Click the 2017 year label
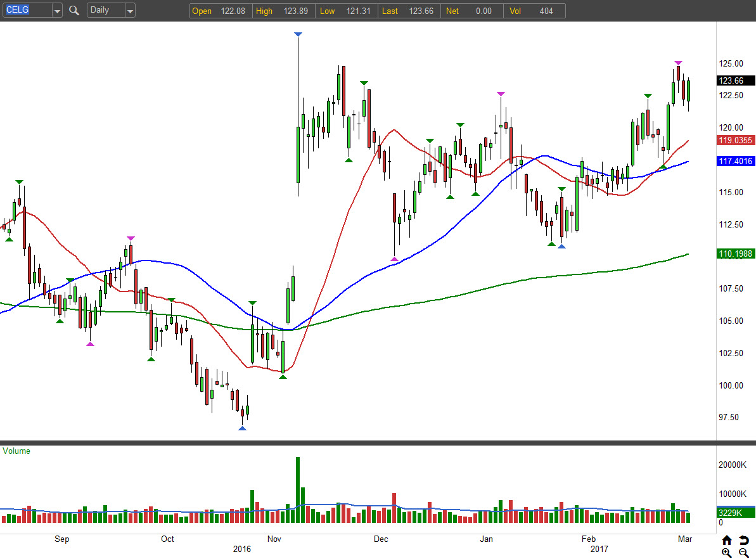The height and width of the screenshot is (559, 756). tap(599, 549)
